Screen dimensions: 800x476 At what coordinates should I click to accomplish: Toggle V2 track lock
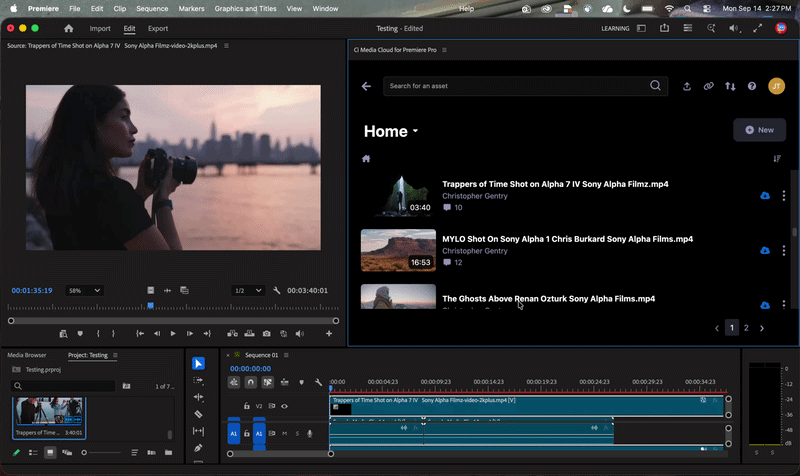tap(246, 406)
